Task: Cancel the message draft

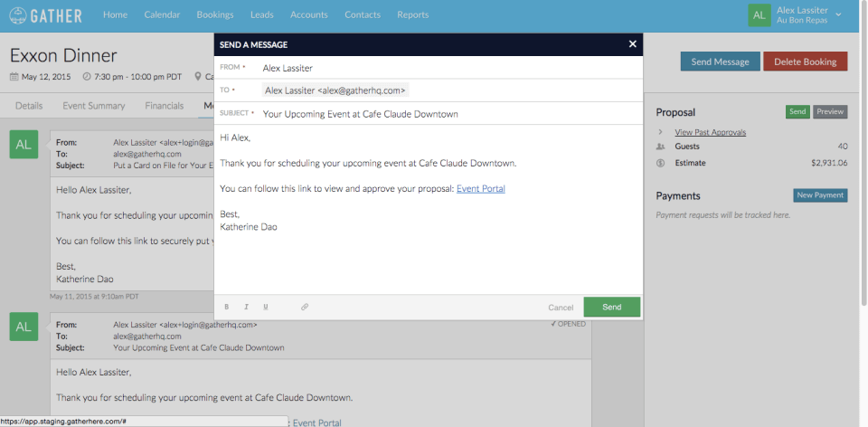Action: point(561,308)
